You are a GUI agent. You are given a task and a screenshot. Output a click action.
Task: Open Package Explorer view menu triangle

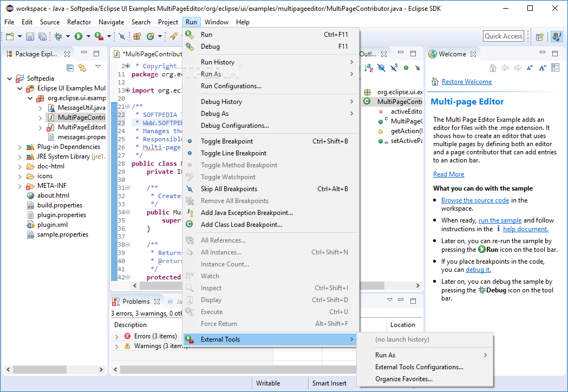point(98,66)
